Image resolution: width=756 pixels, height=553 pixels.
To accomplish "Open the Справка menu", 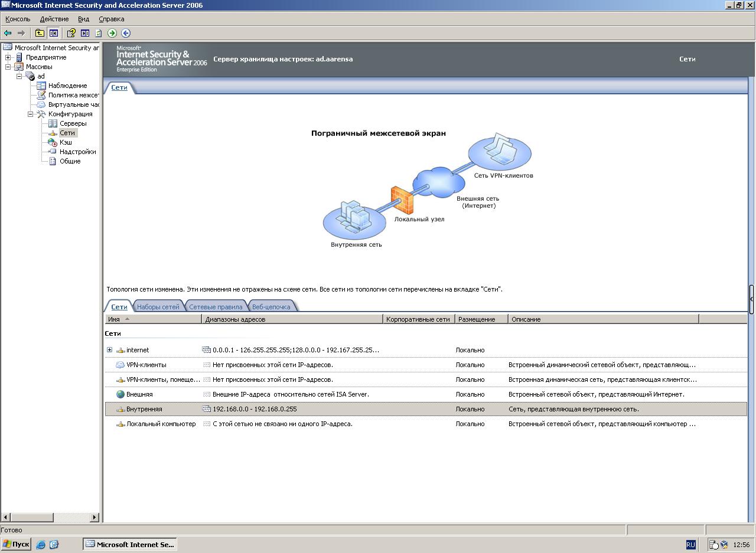I will click(x=111, y=19).
